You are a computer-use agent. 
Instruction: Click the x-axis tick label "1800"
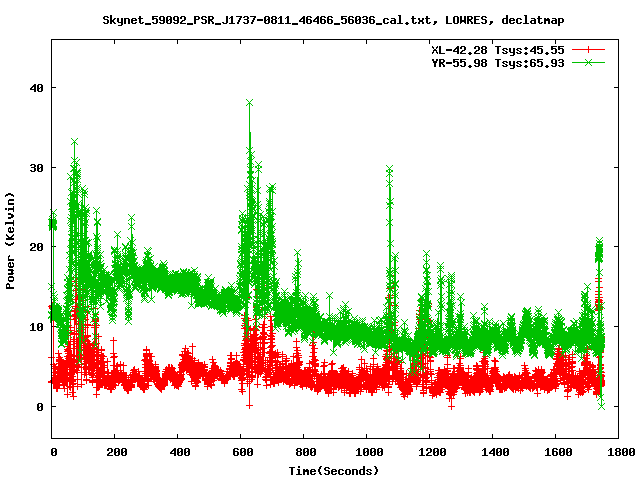click(621, 452)
